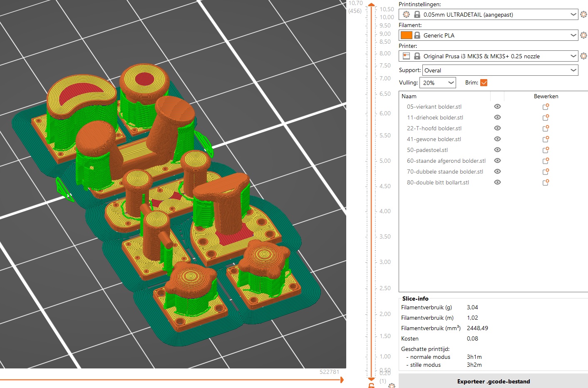
Task: Click edit icon for 80-double bitt bollart.stl
Action: pyautogui.click(x=546, y=182)
